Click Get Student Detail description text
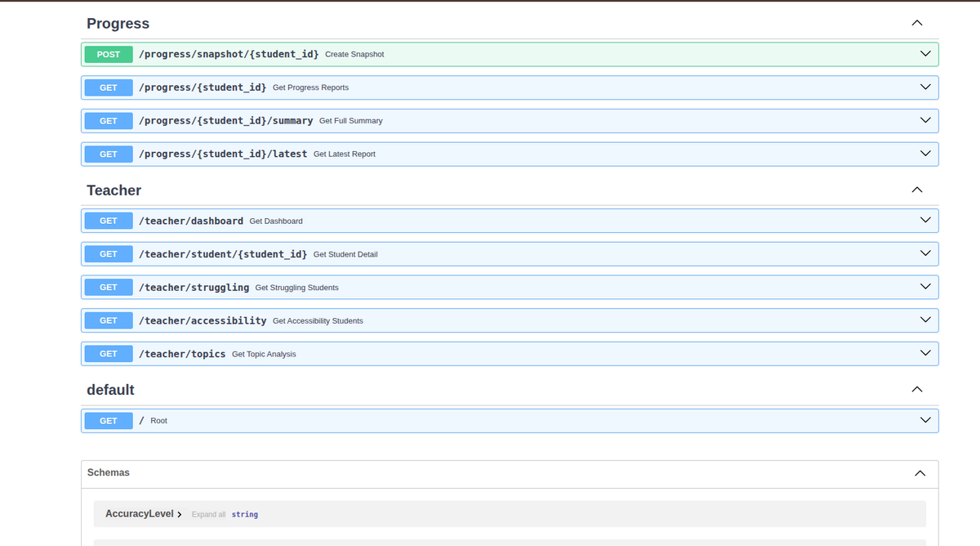980x546 pixels. [345, 254]
